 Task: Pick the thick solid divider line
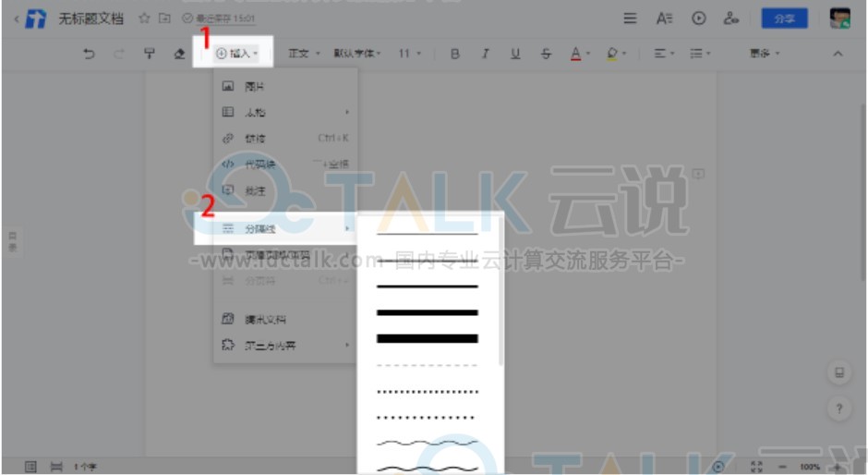click(427, 312)
